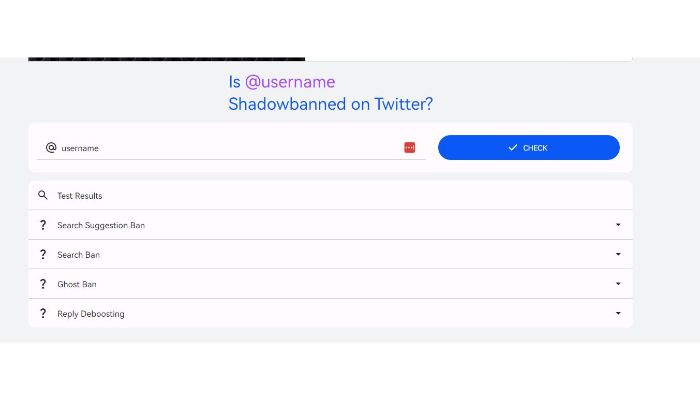700x400 pixels.
Task: Expand the Search Suggestion Ban arrow
Action: [618, 225]
